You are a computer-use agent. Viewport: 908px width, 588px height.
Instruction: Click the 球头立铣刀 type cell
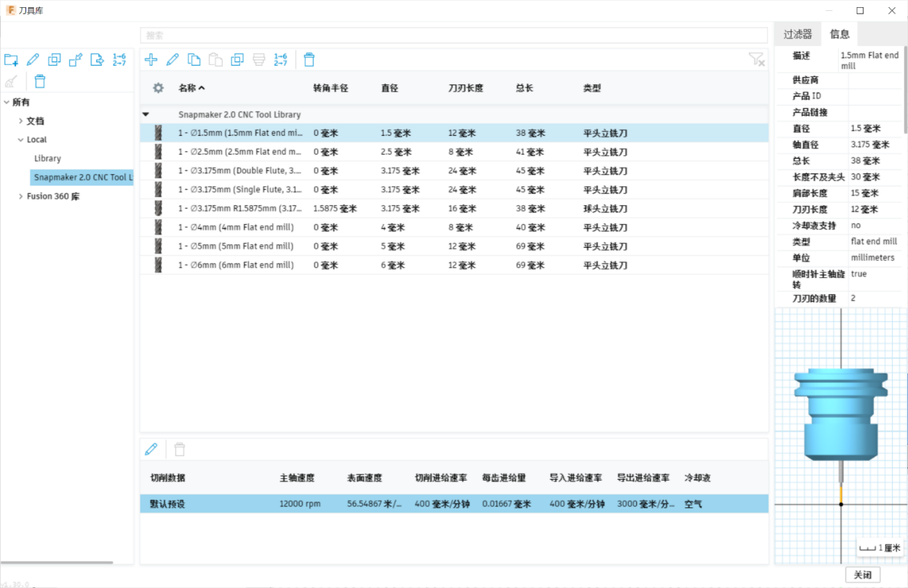[x=605, y=208]
